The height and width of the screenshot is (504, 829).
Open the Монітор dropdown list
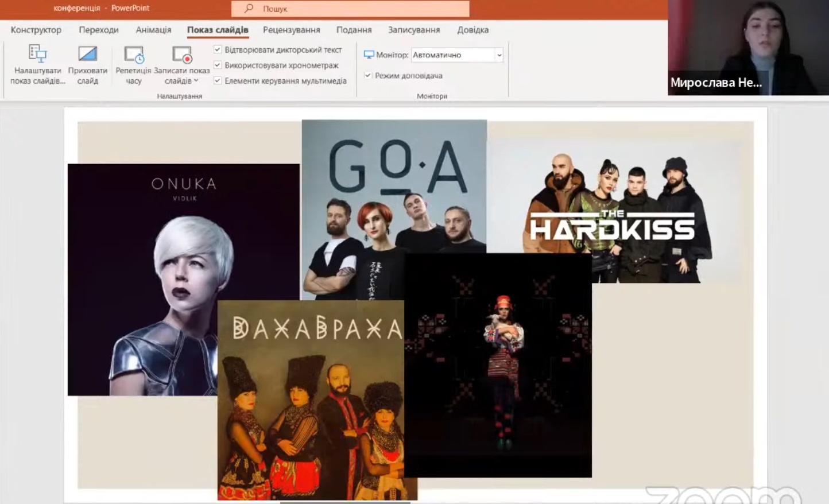(x=499, y=55)
